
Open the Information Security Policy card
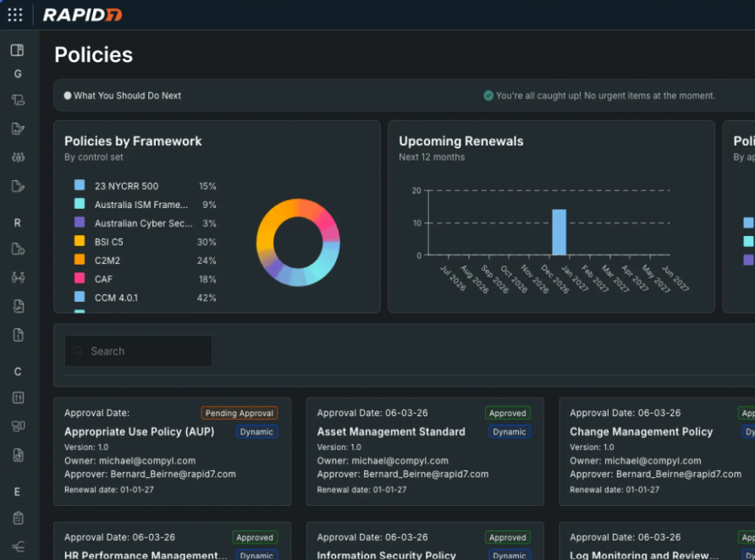(x=425, y=541)
